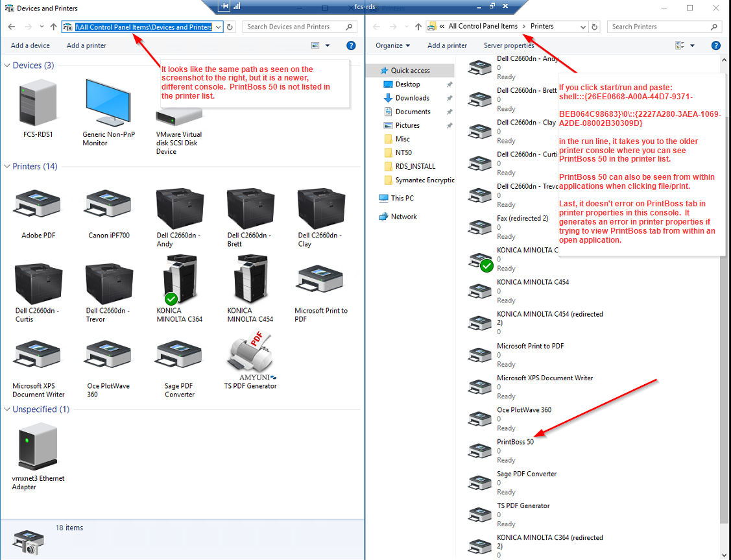Refresh the Printers window address bar
The image size is (731, 560).
click(x=594, y=27)
